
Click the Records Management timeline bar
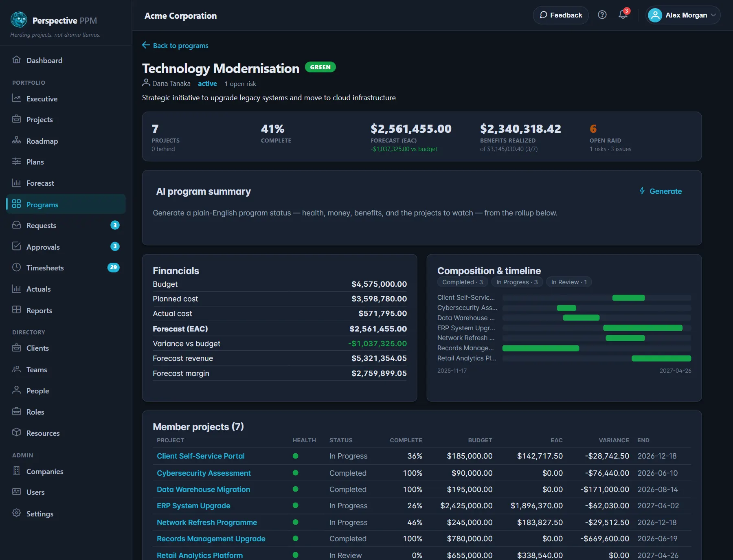[541, 348]
